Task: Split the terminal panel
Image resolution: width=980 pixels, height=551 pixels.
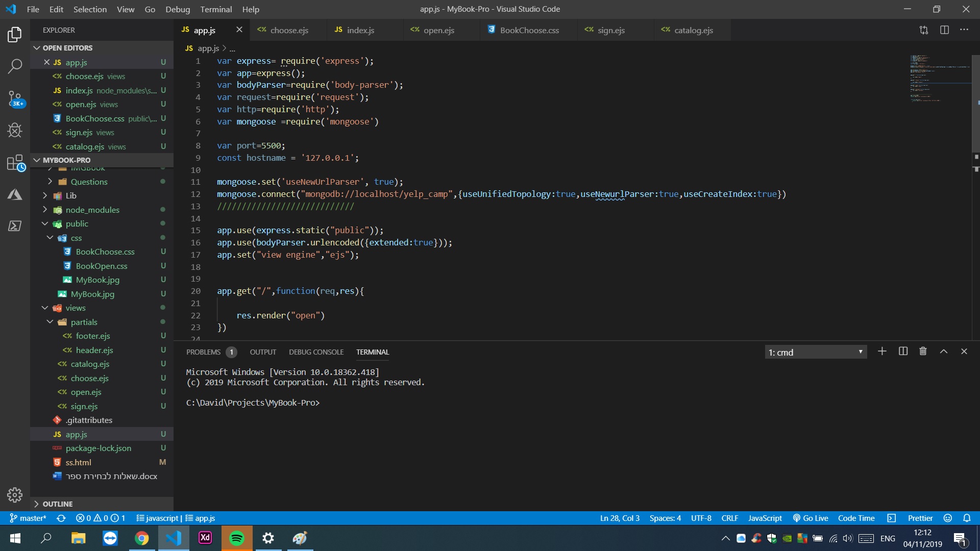Action: (x=903, y=352)
